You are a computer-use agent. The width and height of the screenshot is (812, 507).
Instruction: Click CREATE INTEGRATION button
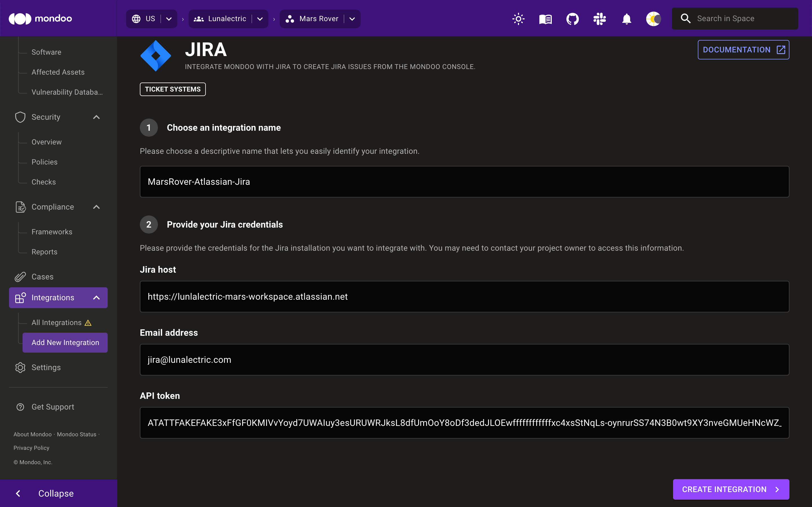(x=731, y=489)
